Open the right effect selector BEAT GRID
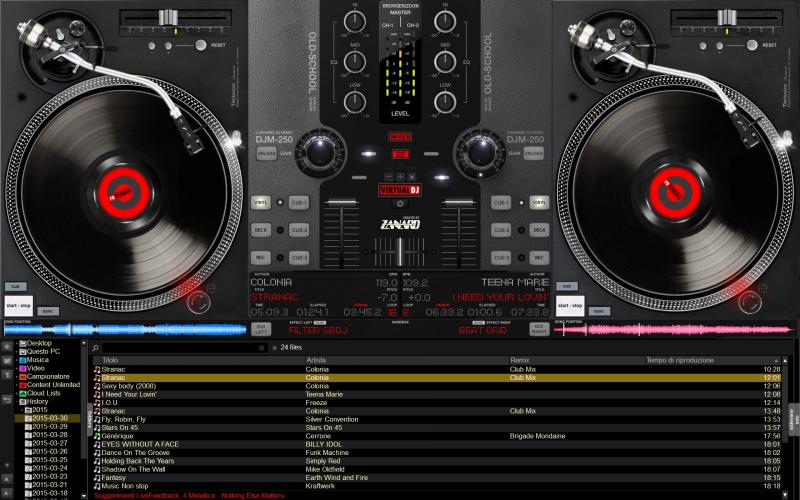Viewport: 800px width, 500px height. [483, 331]
